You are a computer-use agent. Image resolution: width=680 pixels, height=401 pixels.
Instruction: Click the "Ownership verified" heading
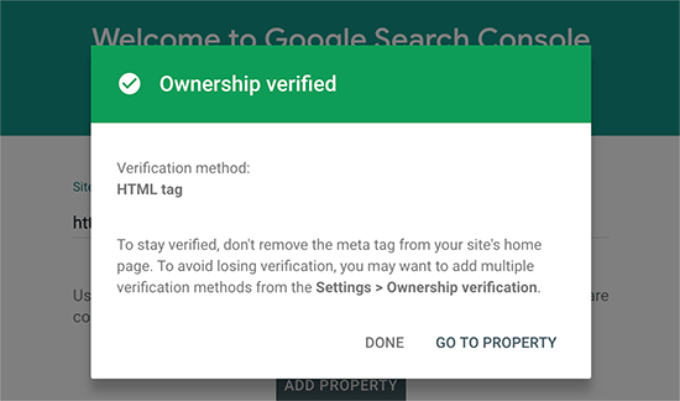point(248,84)
